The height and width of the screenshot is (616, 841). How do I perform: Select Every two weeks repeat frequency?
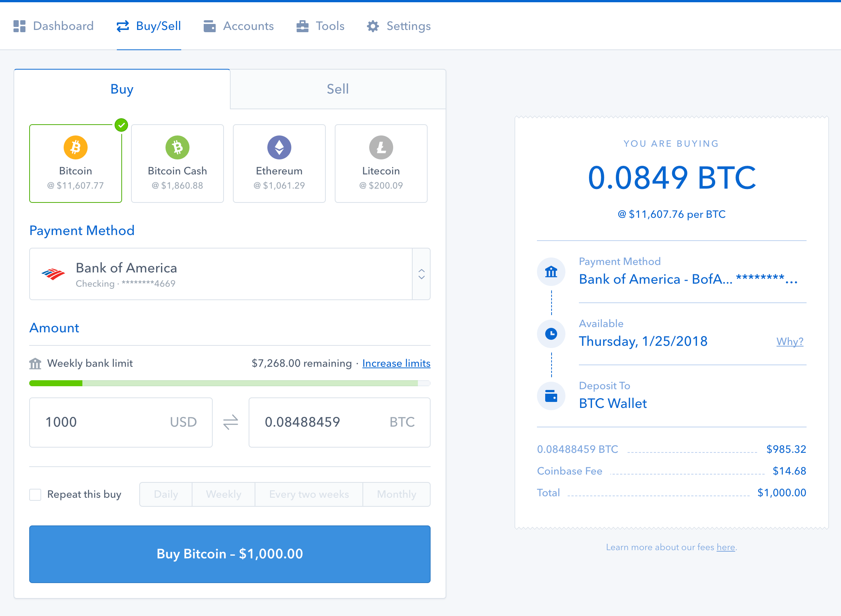point(309,494)
